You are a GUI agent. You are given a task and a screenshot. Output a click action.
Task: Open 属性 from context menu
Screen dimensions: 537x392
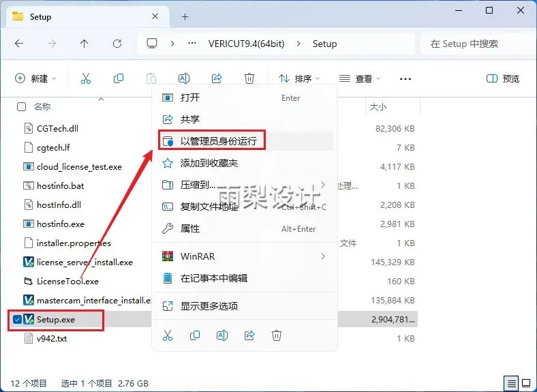coord(244,228)
